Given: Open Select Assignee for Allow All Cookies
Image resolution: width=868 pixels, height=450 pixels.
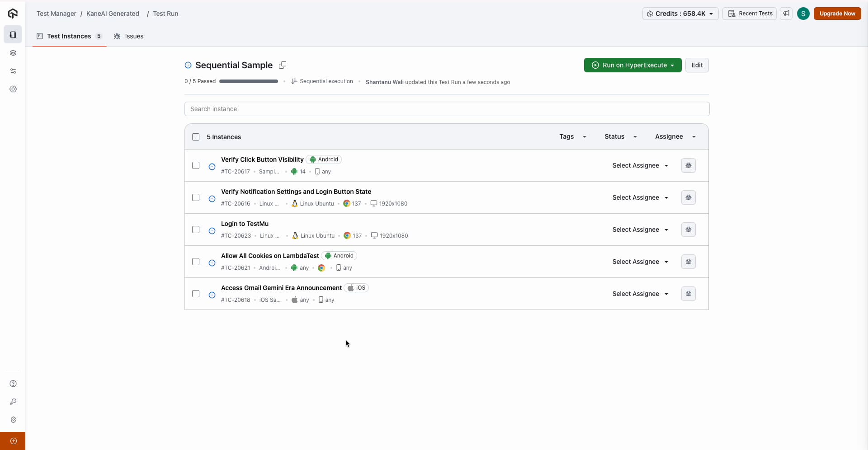Looking at the screenshot, I should coord(640,262).
